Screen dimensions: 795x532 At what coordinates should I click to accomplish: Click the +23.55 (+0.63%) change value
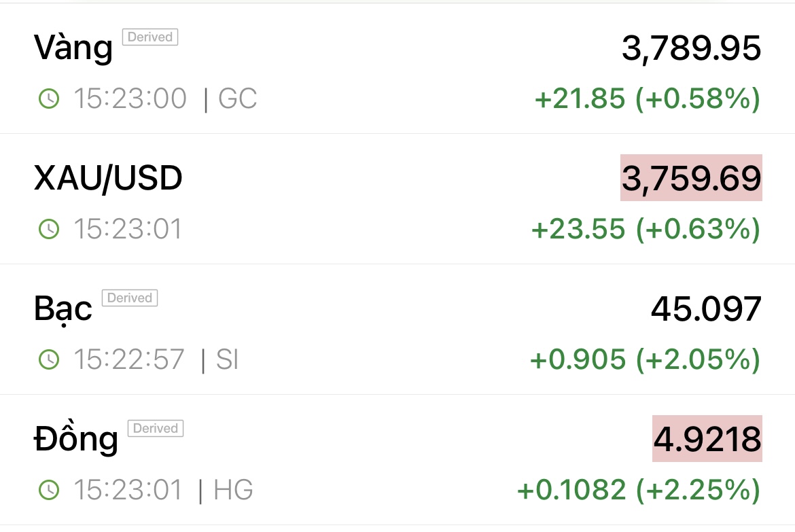click(646, 230)
